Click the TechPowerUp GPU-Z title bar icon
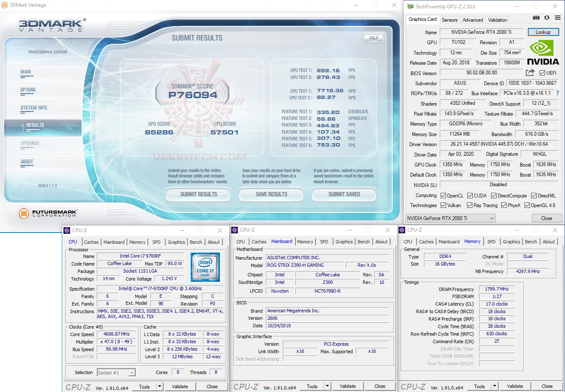Screen dimensions: 565x392 [410, 6]
